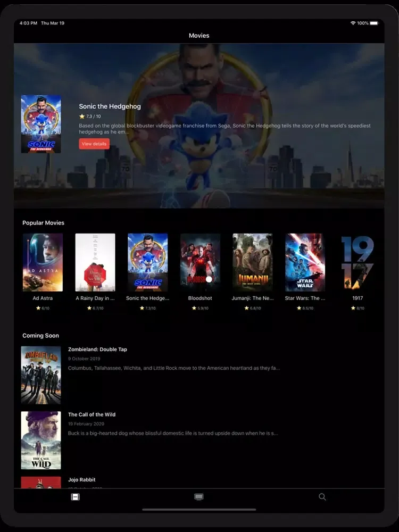Select the Bloodshot title label
The height and width of the screenshot is (532, 399).
pyautogui.click(x=200, y=298)
